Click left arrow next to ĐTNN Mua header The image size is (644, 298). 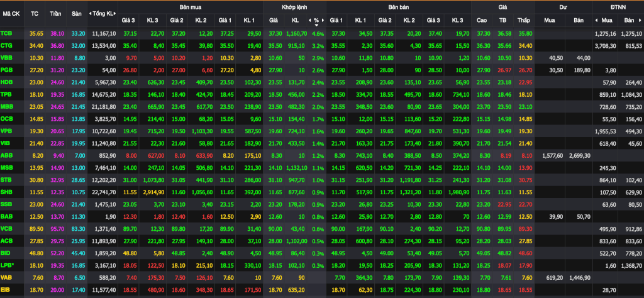[596, 19]
